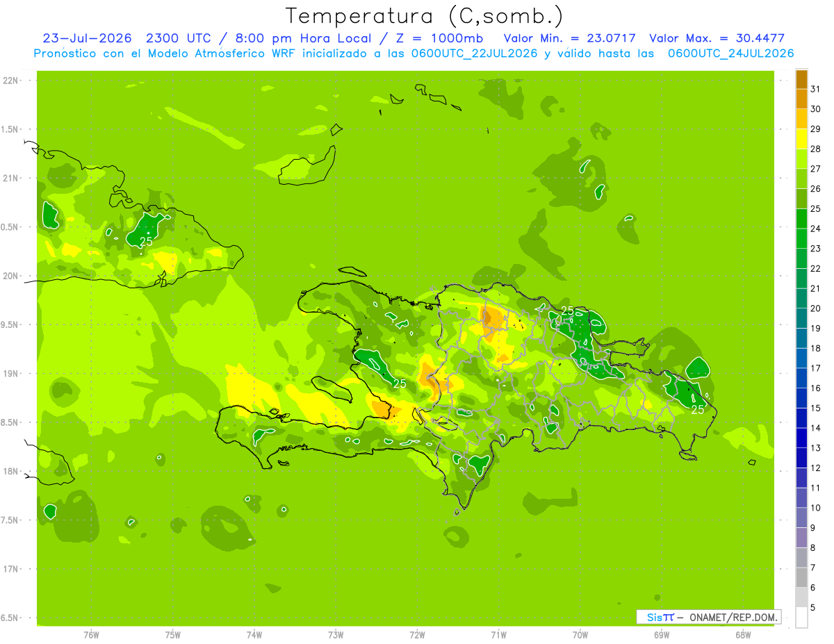834x644 pixels.
Task: Click the colorbar label "7"
Action: [x=812, y=568]
